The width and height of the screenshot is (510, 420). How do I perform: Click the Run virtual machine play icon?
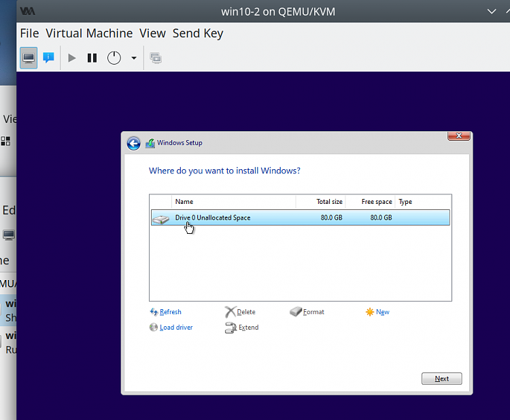pos(72,58)
